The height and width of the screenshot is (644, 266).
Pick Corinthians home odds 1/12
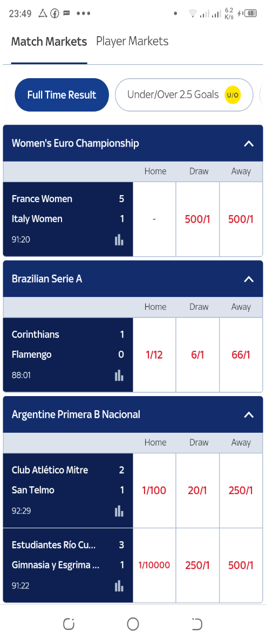[x=154, y=355]
